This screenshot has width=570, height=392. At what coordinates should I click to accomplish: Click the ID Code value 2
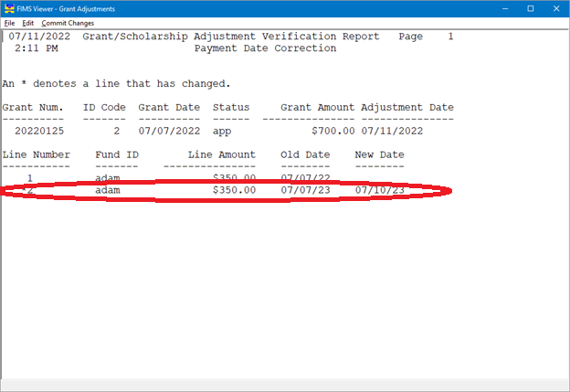pyautogui.click(x=117, y=131)
